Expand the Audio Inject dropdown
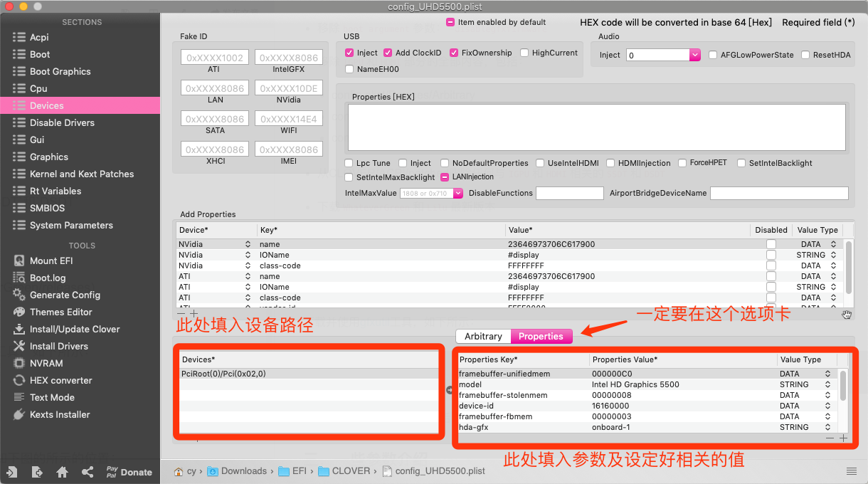868x484 pixels. coord(695,55)
